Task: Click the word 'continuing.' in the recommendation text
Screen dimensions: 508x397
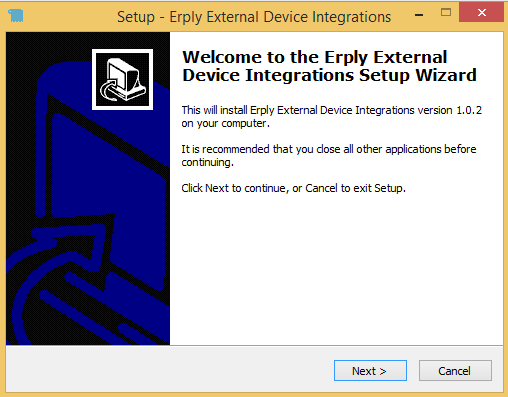Action: 207,162
